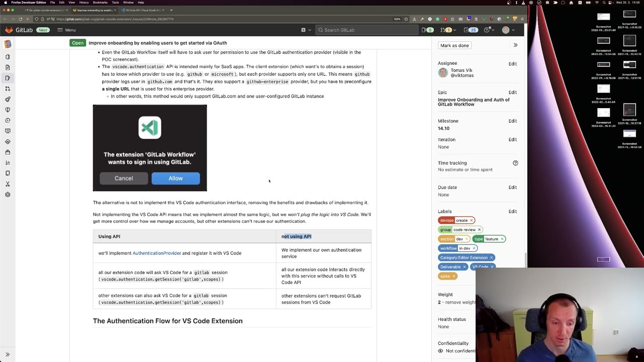Image resolution: width=644 pixels, height=362 pixels.
Task: Open milestone 14.10 link
Action: 443,128
